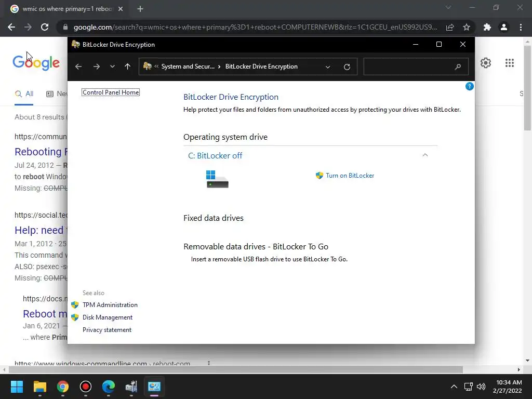Screen dimensions: 532x399
Task: Open Disk Management
Action: (x=108, y=317)
